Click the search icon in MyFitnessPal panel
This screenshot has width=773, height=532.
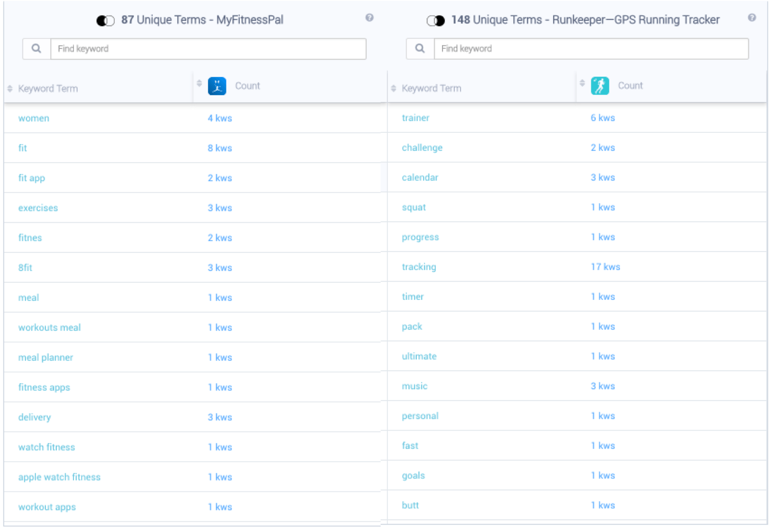pos(36,49)
